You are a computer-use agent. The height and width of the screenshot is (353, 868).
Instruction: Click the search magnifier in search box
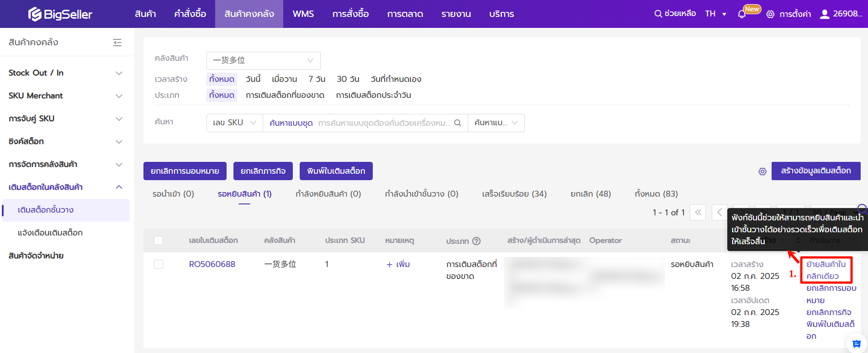(x=458, y=123)
